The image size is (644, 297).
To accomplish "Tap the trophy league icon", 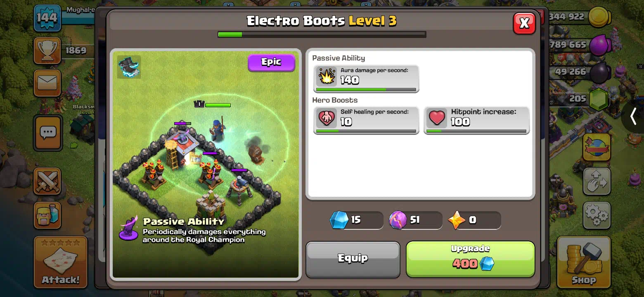I will [47, 50].
